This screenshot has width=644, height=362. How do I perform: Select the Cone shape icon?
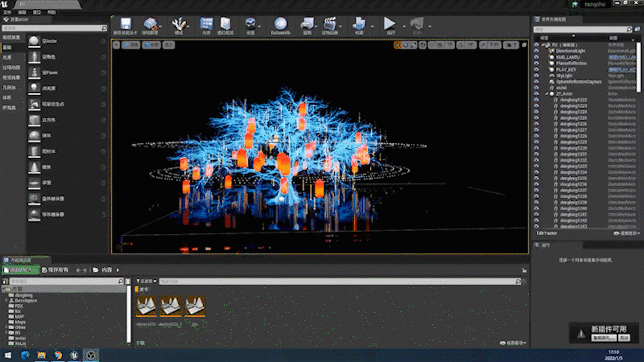[x=34, y=167]
